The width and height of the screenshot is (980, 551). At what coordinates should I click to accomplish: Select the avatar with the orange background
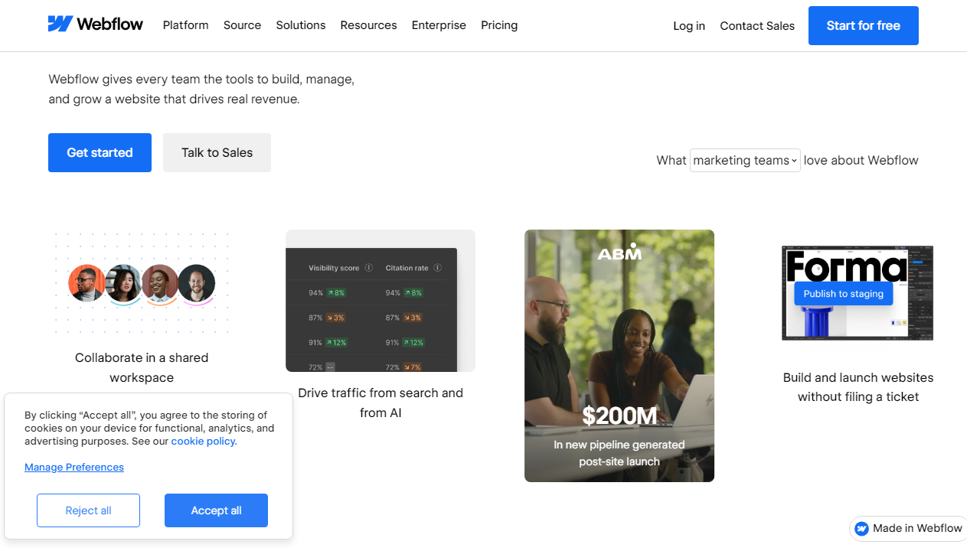pyautogui.click(x=87, y=283)
